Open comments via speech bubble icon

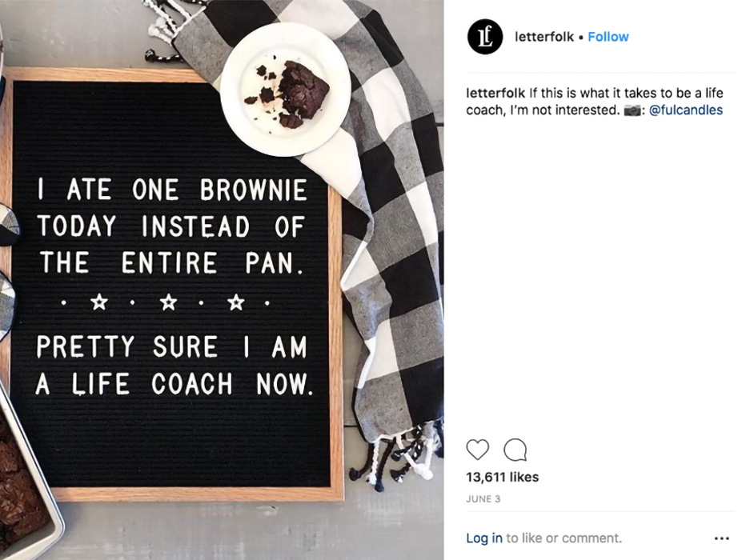click(x=515, y=450)
